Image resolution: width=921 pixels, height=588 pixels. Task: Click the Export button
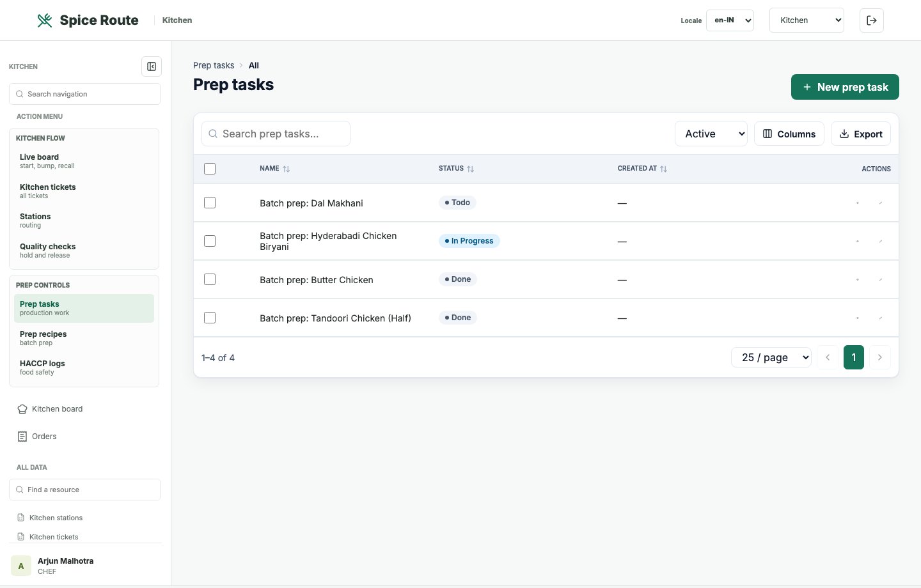861,134
